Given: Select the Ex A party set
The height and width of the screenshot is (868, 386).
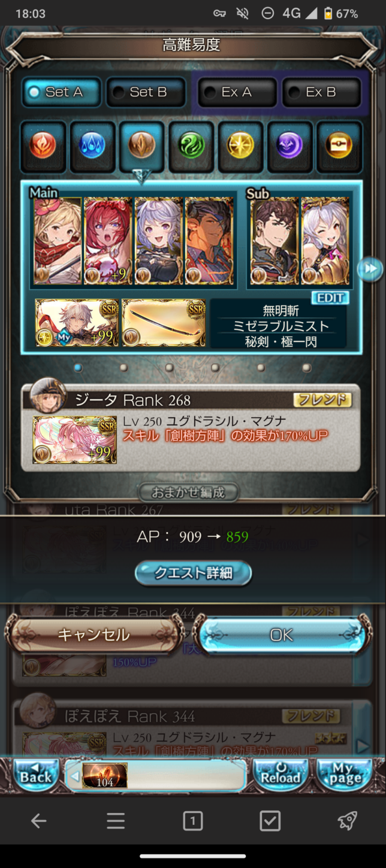Looking at the screenshot, I should pyautogui.click(x=237, y=92).
